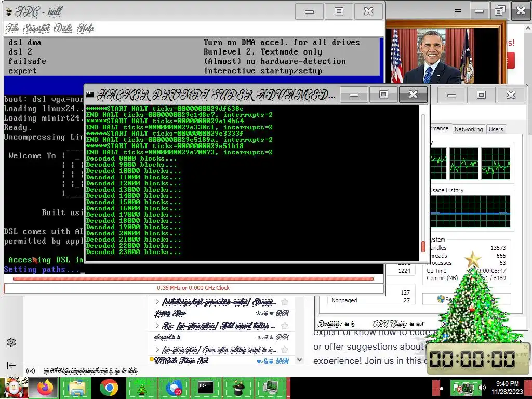This screenshot has width=532, height=399.
Task: Click the sync status broadcast icon
Action: click(31, 371)
